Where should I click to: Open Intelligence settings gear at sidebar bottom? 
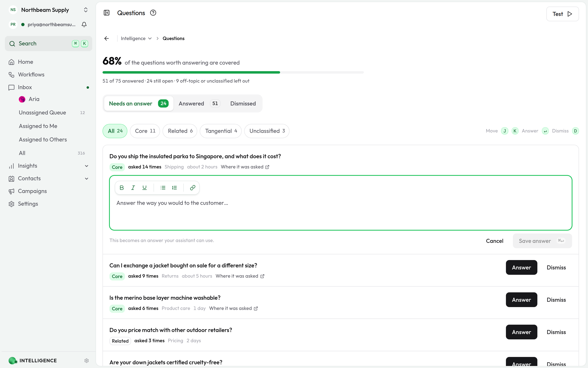coord(87,360)
